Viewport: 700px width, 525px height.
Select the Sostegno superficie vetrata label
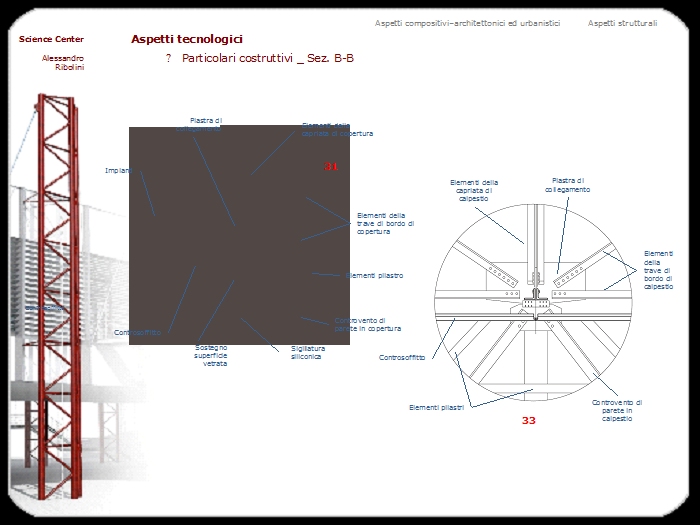click(x=211, y=356)
